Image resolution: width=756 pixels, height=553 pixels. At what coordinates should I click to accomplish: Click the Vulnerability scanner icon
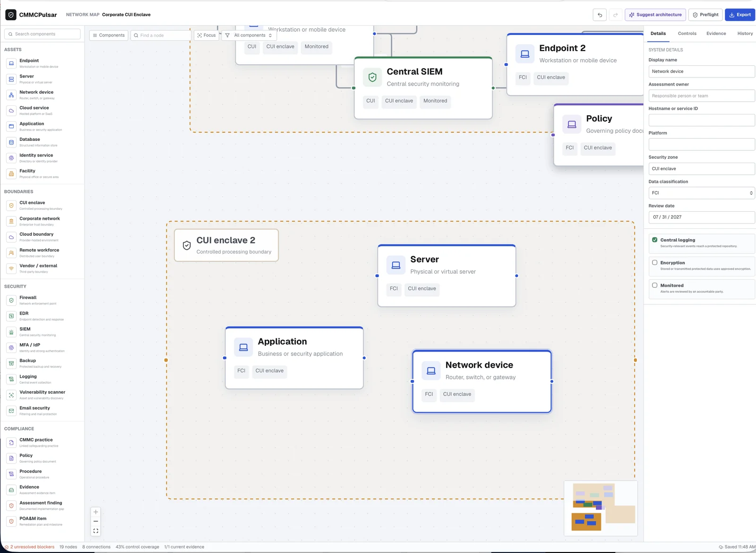pos(11,395)
